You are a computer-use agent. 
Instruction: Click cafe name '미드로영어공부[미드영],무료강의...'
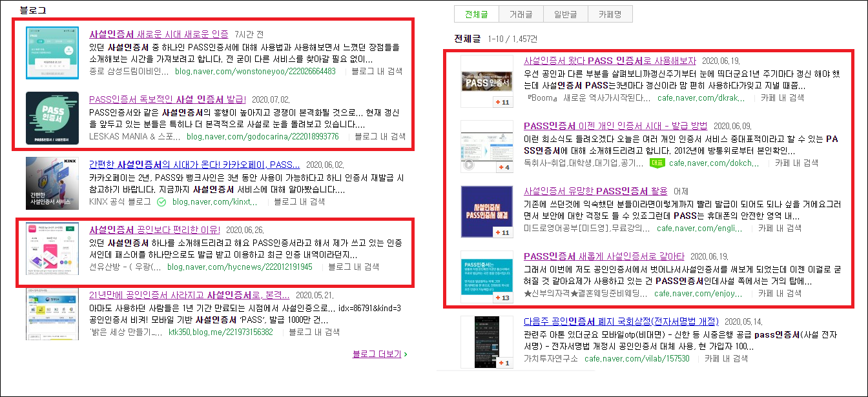click(x=586, y=229)
